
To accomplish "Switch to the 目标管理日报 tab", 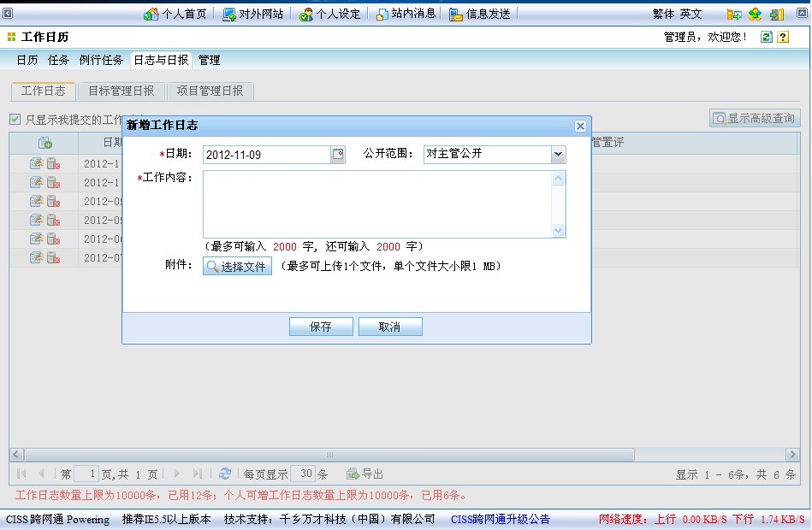I will [x=121, y=91].
